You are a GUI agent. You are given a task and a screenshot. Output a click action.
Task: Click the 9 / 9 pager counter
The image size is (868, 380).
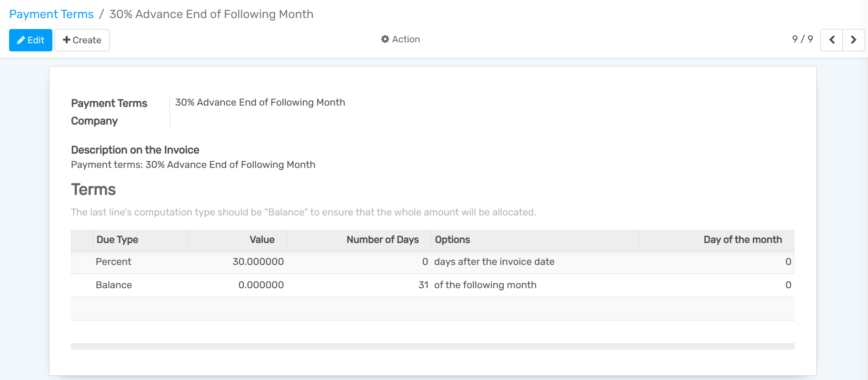click(x=802, y=39)
